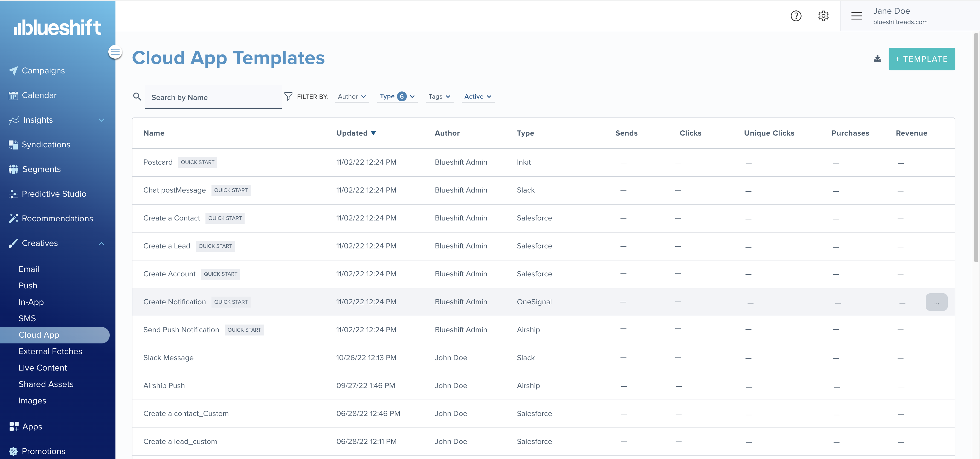
Task: Collapse sidebar with round hamburger button
Action: pos(115,52)
